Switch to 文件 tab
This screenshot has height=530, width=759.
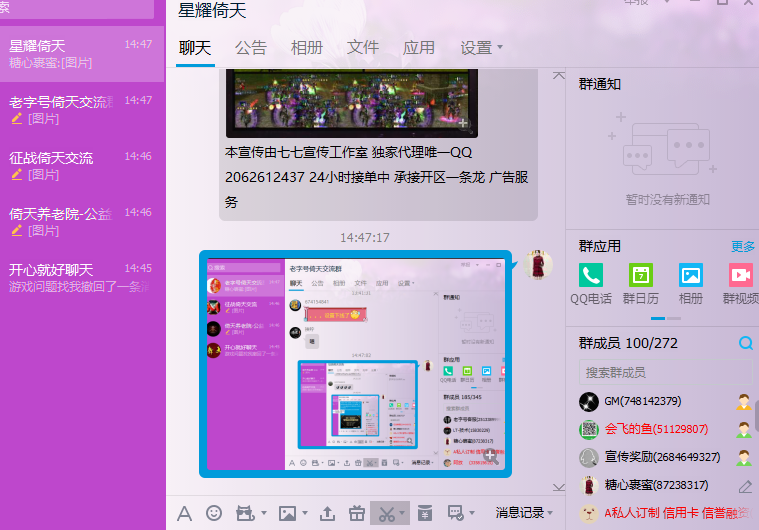point(363,48)
